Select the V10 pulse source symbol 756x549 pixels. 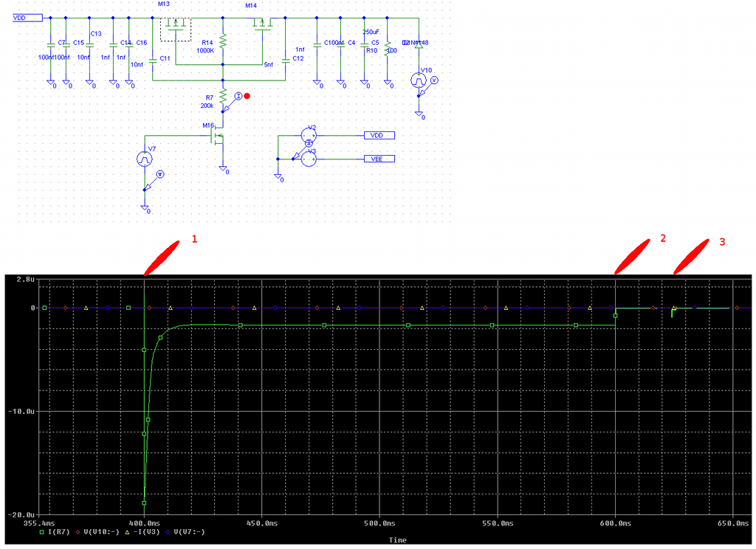click(419, 80)
